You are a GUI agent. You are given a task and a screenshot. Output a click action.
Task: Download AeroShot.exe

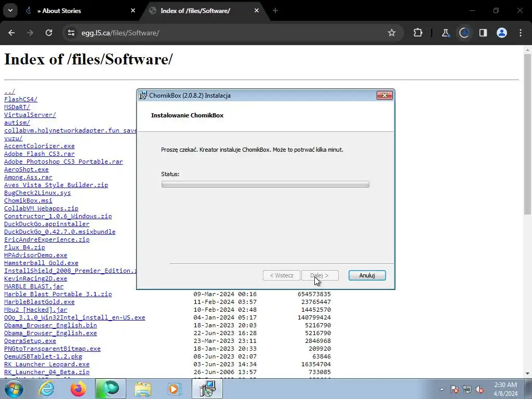tap(26, 169)
